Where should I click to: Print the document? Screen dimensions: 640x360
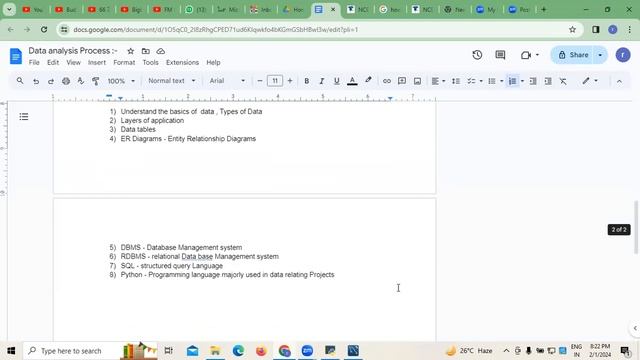click(x=66, y=81)
